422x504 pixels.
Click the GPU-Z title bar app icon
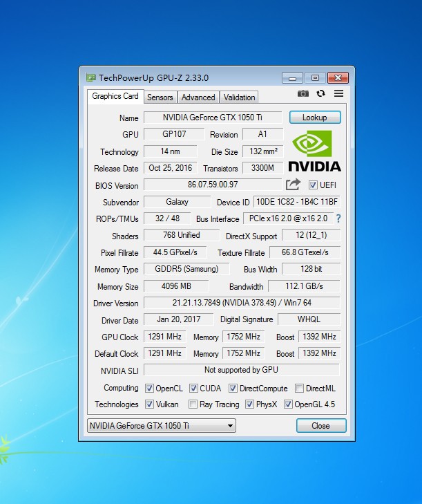(91, 78)
